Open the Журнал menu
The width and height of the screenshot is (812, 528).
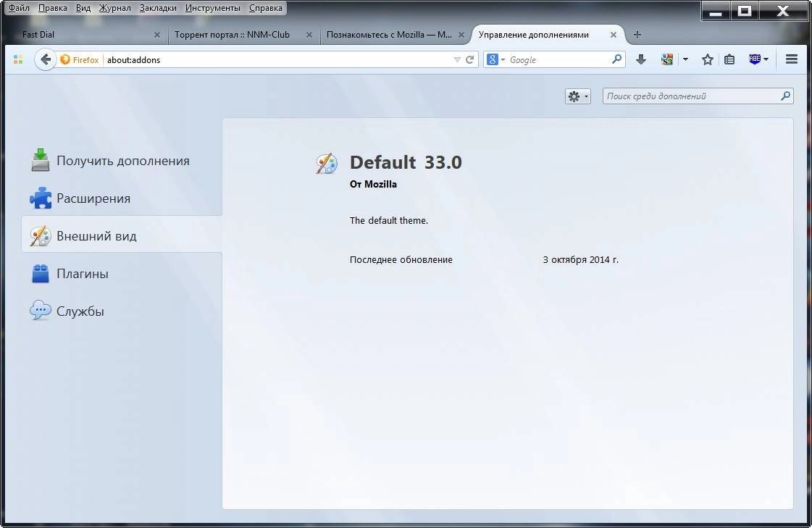point(115,8)
